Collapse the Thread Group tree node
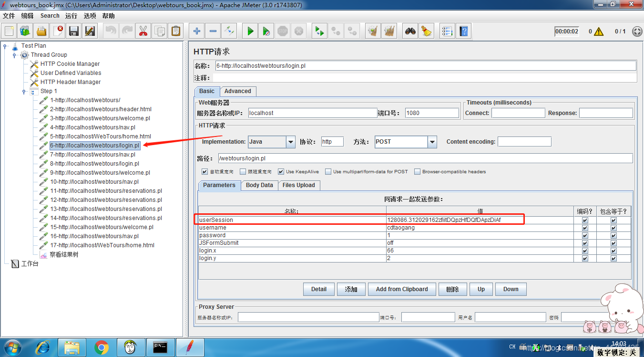644x357 pixels. 14,55
